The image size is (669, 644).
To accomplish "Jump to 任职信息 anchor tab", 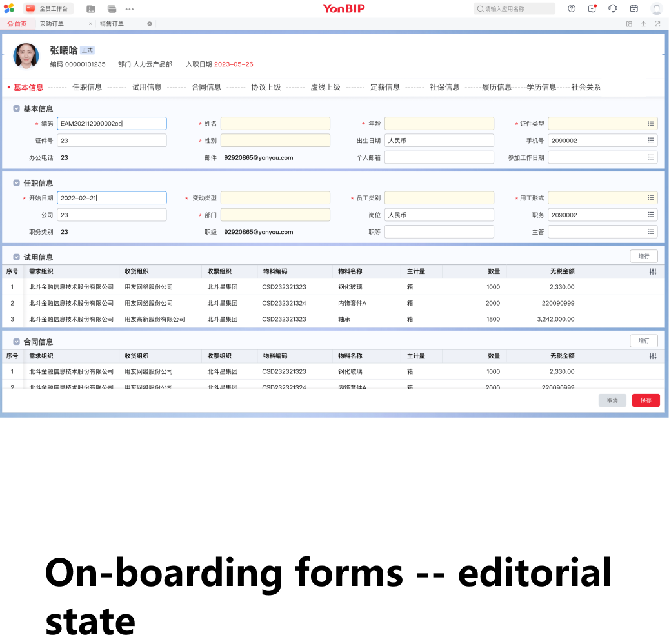I will click(x=87, y=88).
